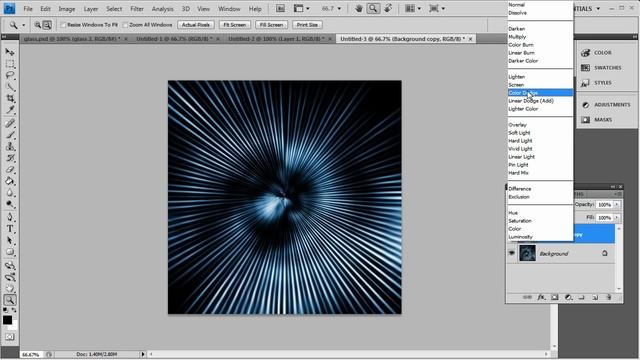
Task: Delete layer using the trash icon
Action: point(608,297)
